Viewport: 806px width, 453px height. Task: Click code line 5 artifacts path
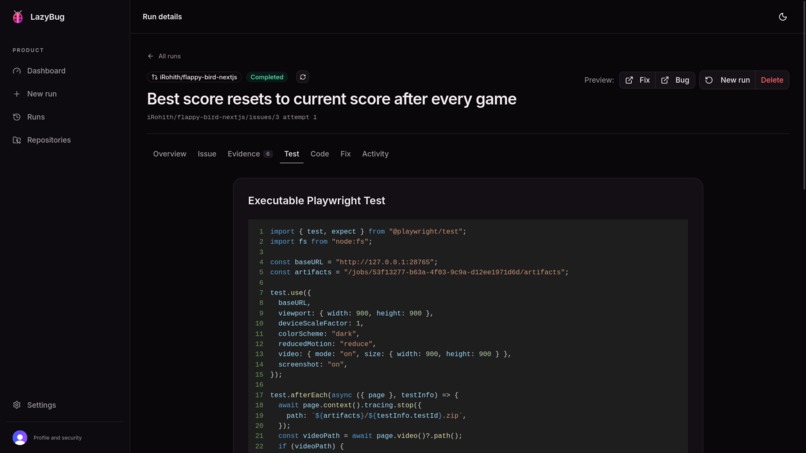(419, 273)
